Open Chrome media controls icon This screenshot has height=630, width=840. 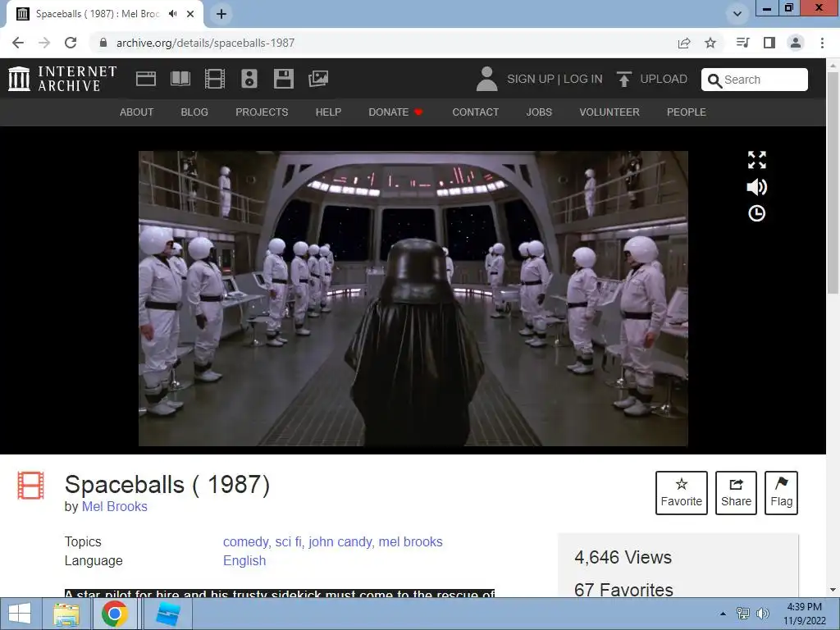coord(742,43)
